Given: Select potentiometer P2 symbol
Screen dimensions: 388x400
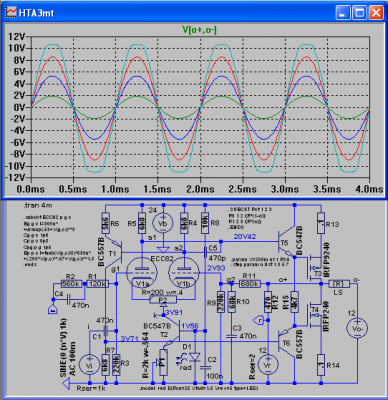Looking at the screenshot, I should click(163, 300).
